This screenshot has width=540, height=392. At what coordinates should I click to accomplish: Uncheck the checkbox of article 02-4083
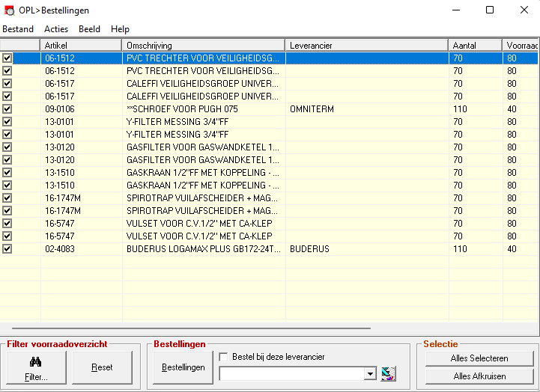coord(7,249)
